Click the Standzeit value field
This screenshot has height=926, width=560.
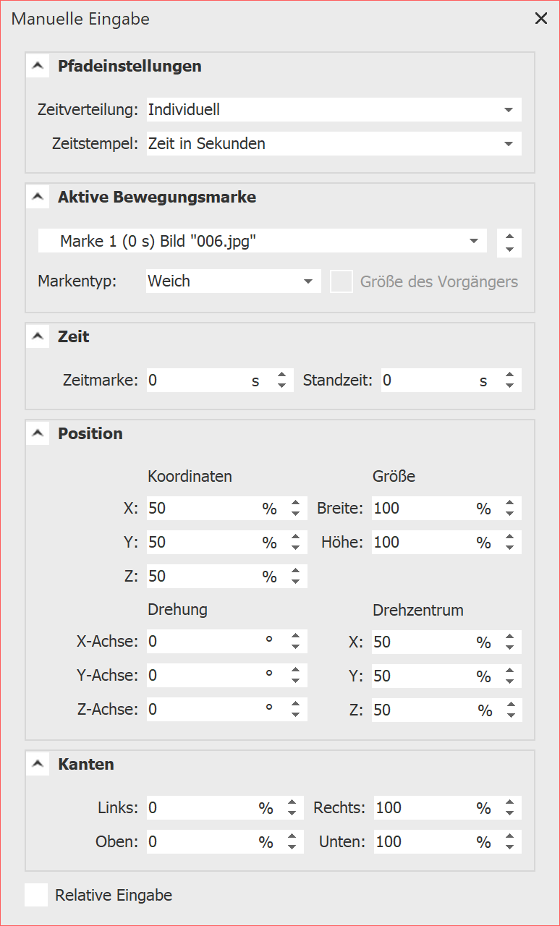(x=427, y=380)
